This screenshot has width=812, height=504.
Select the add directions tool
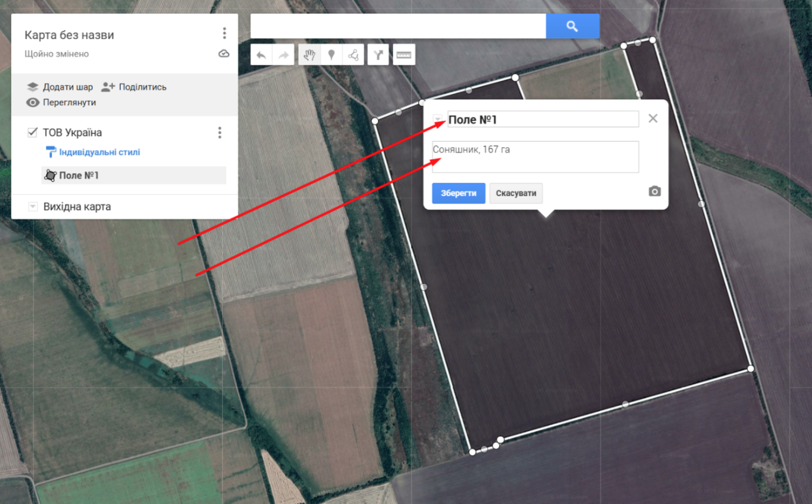pyautogui.click(x=378, y=55)
